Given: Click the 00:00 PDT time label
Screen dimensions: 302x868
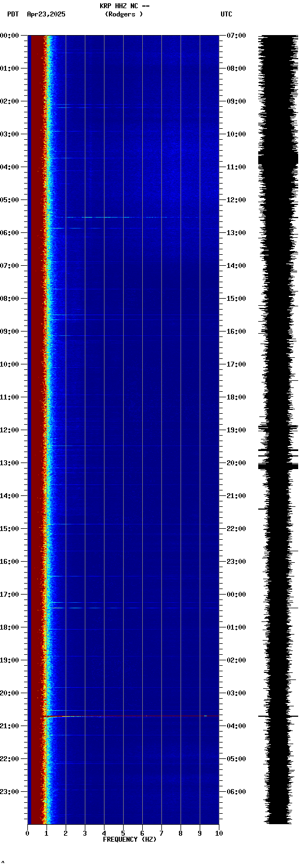Looking at the screenshot, I should (x=9, y=36).
